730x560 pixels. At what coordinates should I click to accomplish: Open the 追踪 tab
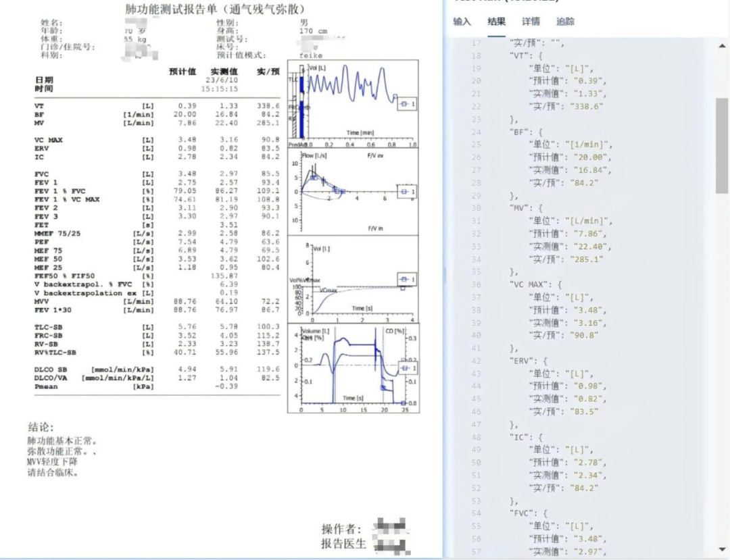[565, 22]
